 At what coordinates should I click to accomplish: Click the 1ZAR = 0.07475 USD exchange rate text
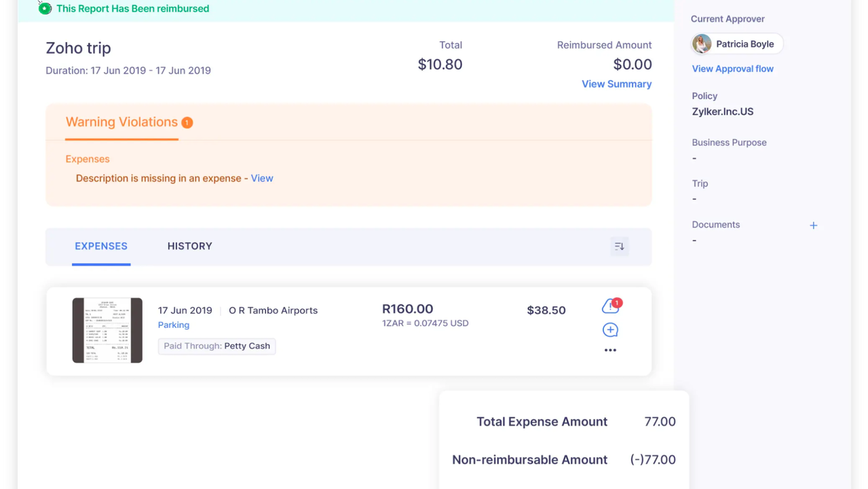click(425, 323)
